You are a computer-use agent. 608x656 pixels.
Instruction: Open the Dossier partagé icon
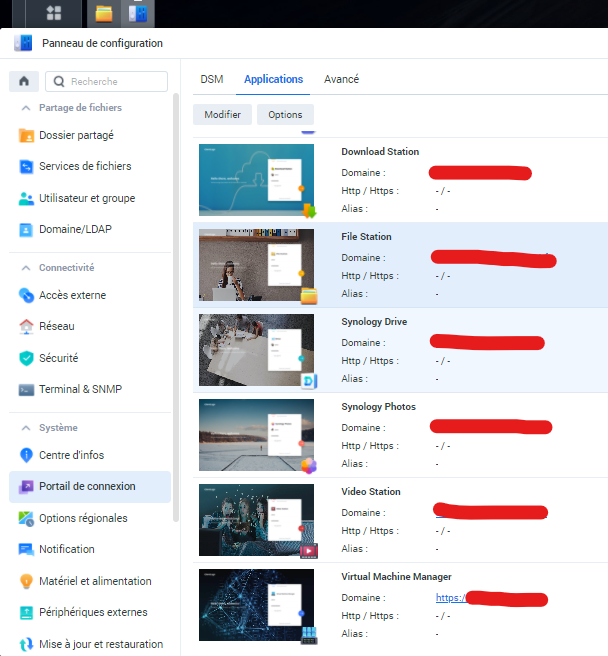click(x=27, y=135)
